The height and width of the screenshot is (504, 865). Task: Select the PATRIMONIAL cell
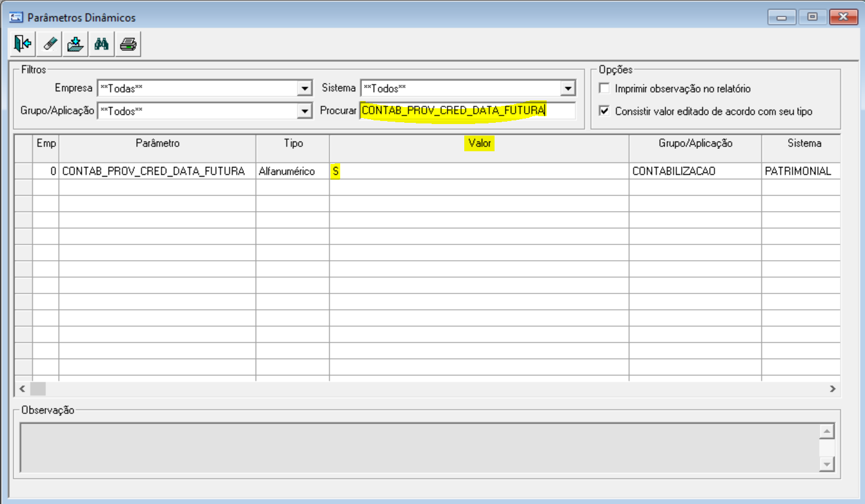[x=801, y=171]
